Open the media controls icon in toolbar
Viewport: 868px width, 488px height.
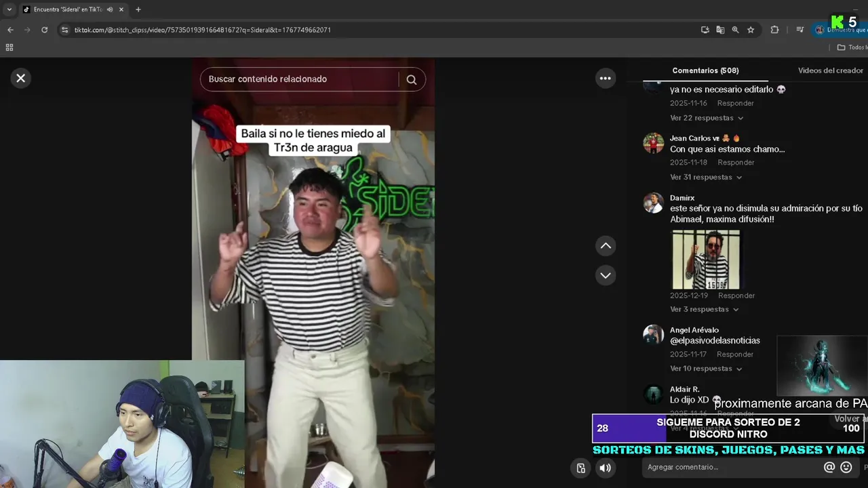[800, 30]
